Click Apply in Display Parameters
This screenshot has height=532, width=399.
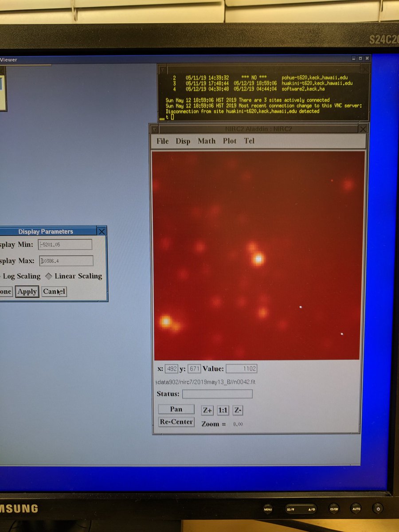click(27, 292)
